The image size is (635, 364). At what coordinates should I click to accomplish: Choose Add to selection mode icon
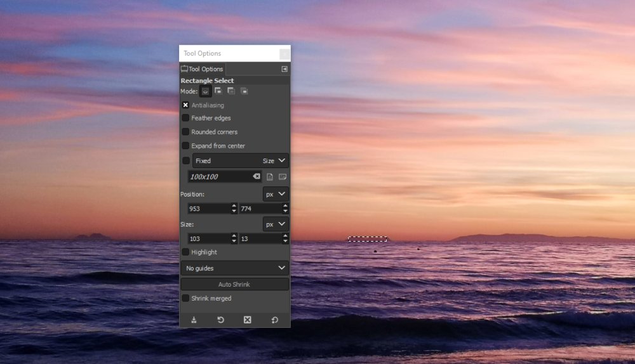click(x=218, y=91)
